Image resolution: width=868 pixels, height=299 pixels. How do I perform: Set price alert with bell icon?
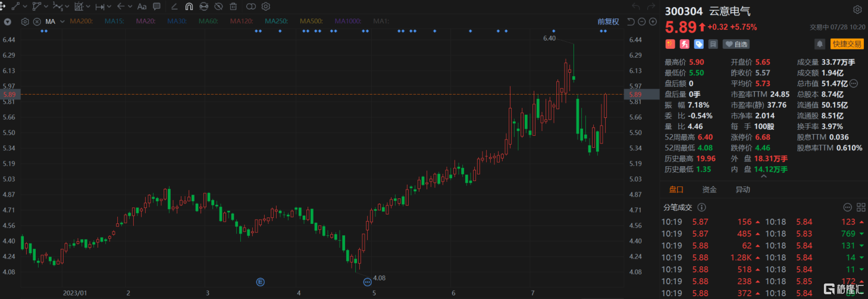coord(820,43)
